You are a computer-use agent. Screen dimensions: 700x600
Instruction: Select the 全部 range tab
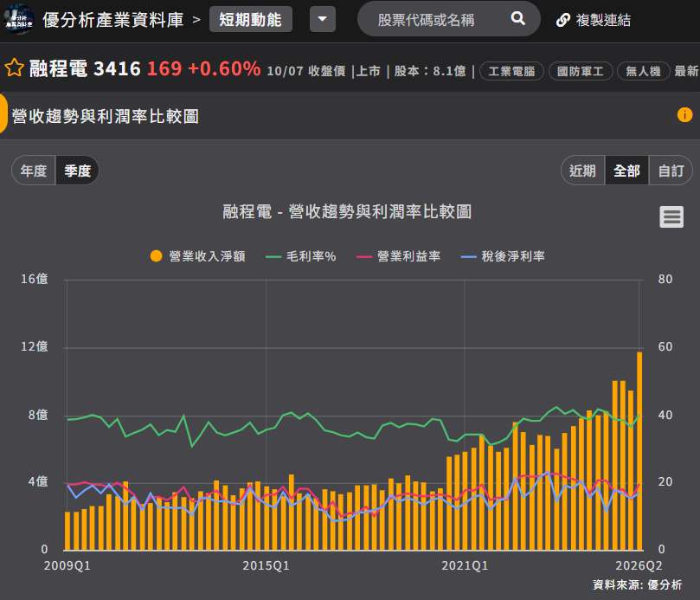coord(626,171)
